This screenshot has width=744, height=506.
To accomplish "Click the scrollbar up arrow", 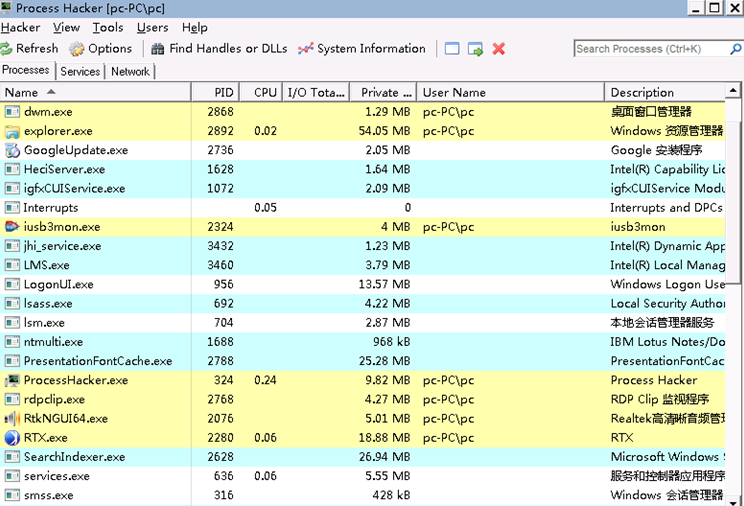I will click(733, 90).
